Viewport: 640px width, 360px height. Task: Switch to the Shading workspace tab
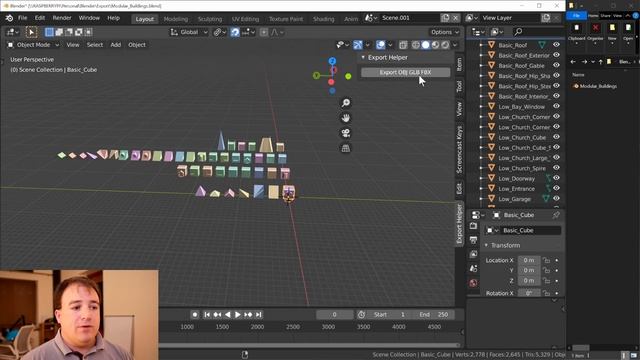(323, 19)
